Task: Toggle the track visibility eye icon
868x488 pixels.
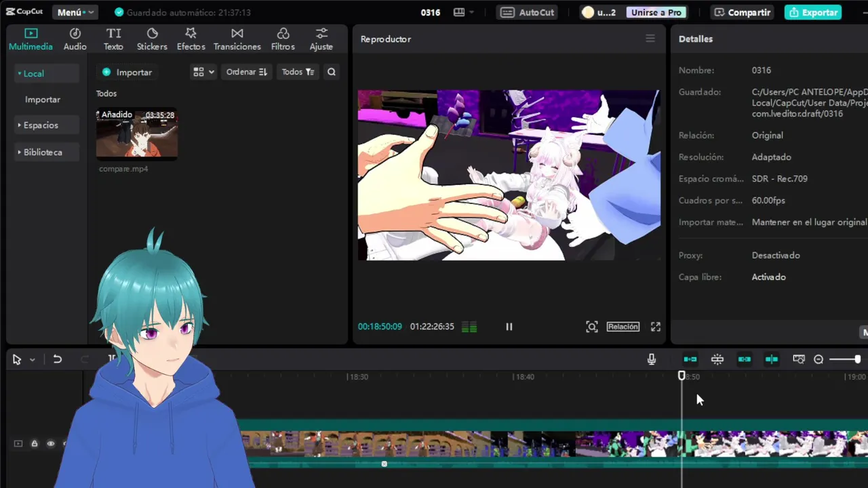Action: [x=50, y=443]
